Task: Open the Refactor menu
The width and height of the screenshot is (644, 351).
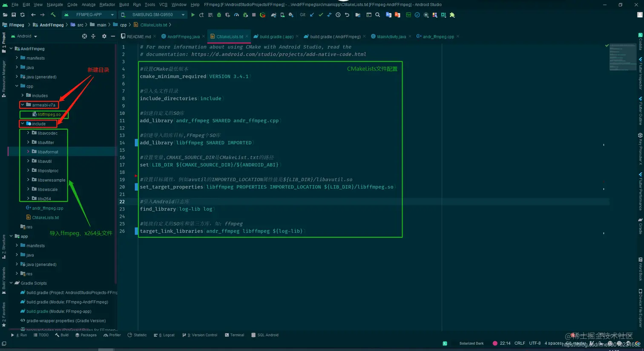Action: pyautogui.click(x=107, y=5)
